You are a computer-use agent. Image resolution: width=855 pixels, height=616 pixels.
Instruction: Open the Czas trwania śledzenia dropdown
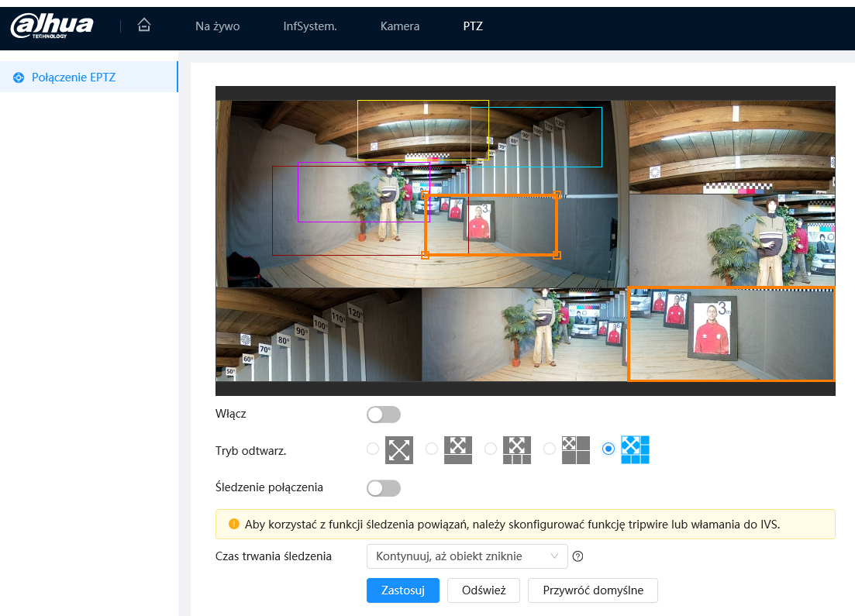click(x=467, y=556)
